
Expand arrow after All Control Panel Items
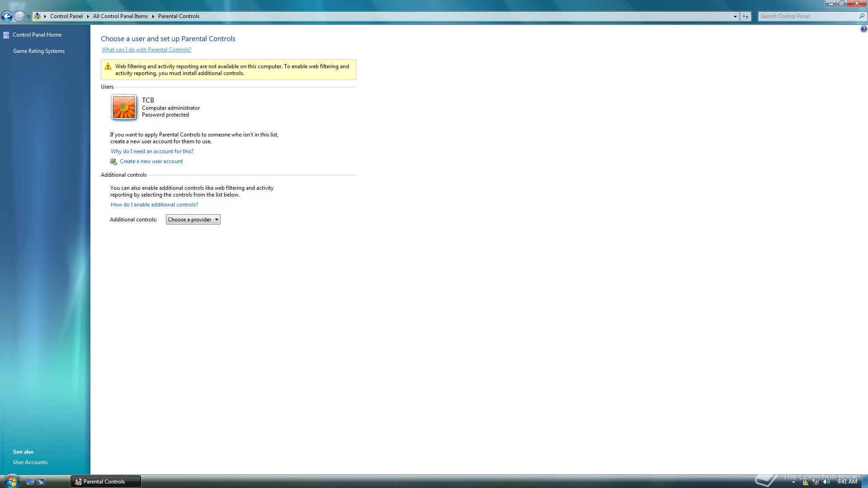153,16
